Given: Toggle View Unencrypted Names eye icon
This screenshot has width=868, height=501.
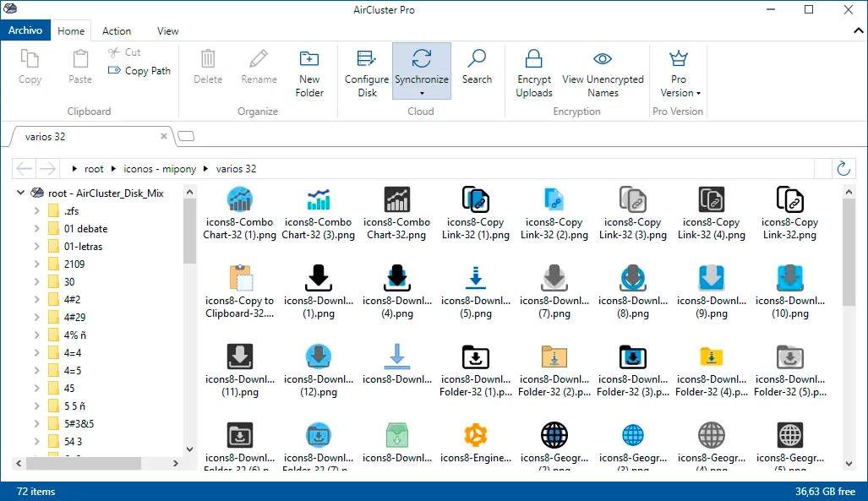Looking at the screenshot, I should coord(603,58).
